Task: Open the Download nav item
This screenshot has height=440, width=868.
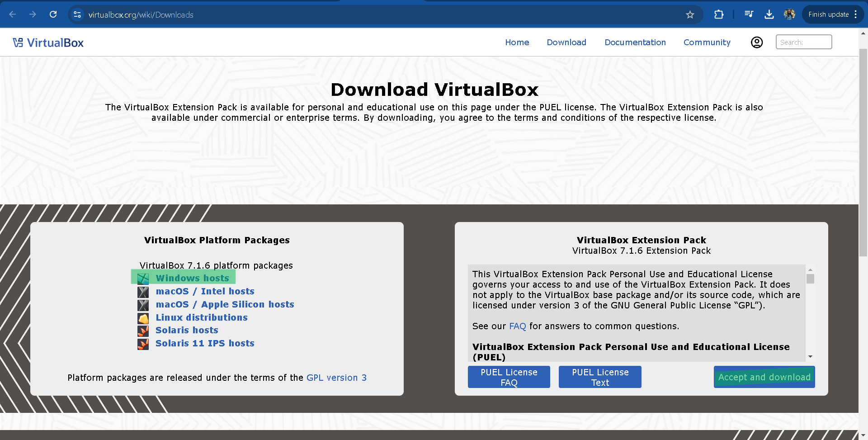Action: [566, 42]
